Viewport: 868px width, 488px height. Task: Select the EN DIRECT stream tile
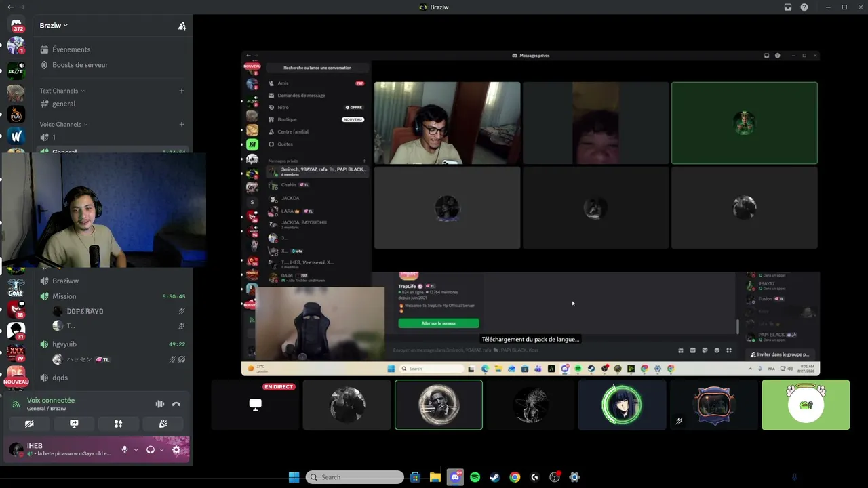255,405
